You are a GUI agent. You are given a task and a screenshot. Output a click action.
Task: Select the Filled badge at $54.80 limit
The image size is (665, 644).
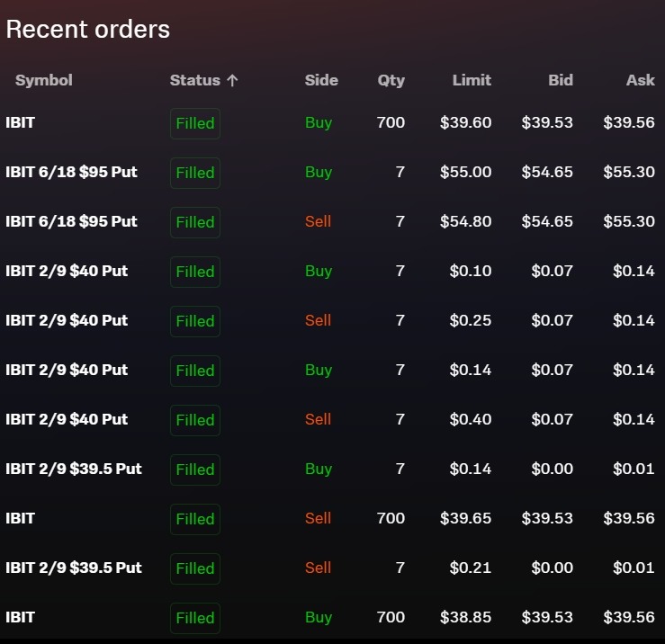click(x=195, y=222)
